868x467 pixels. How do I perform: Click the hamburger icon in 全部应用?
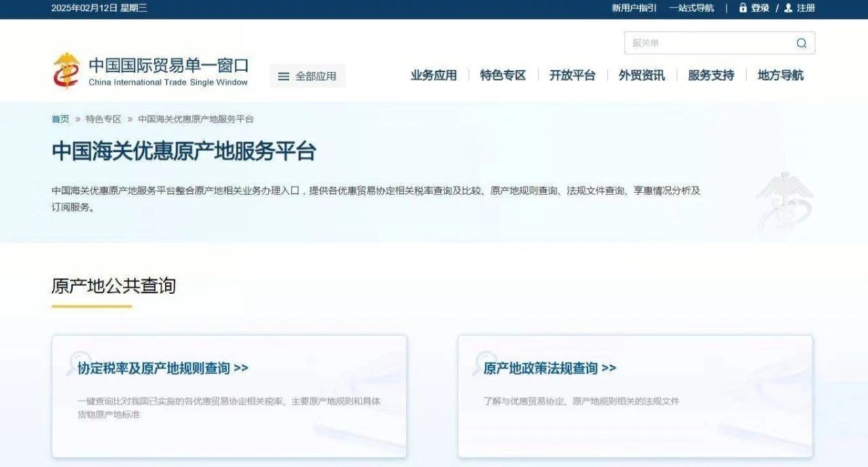coord(283,77)
